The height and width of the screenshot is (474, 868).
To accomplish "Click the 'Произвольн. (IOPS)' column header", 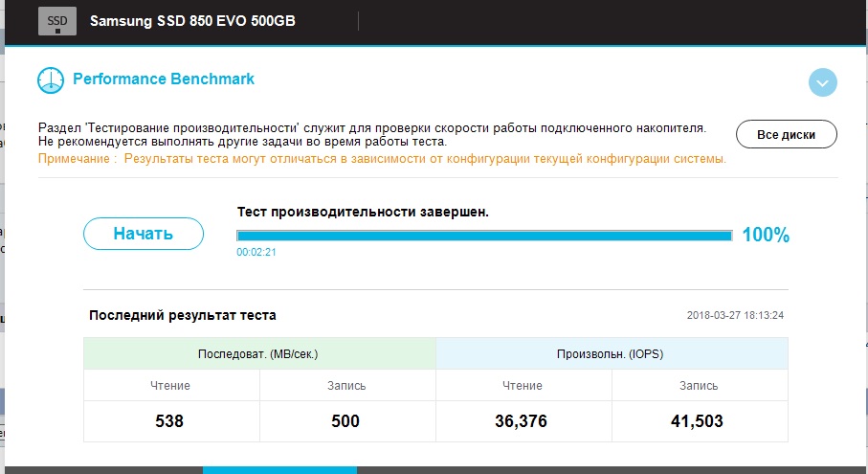I will (612, 354).
